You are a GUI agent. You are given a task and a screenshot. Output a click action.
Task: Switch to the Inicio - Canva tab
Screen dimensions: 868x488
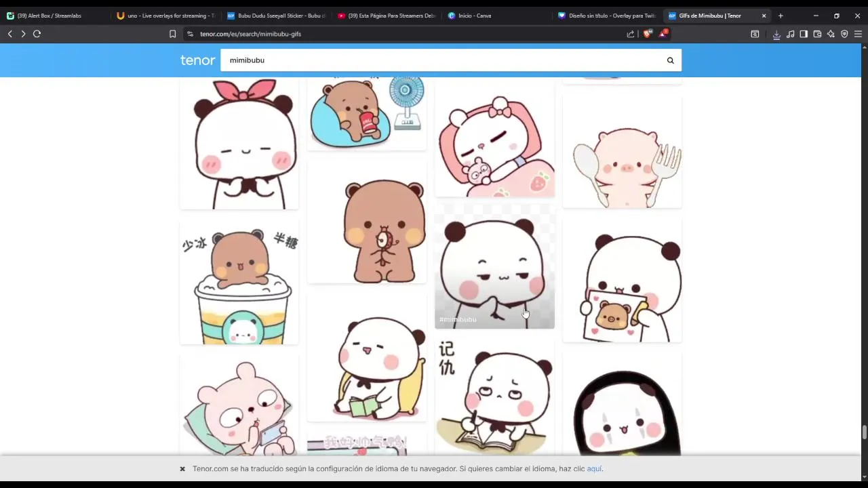(497, 16)
